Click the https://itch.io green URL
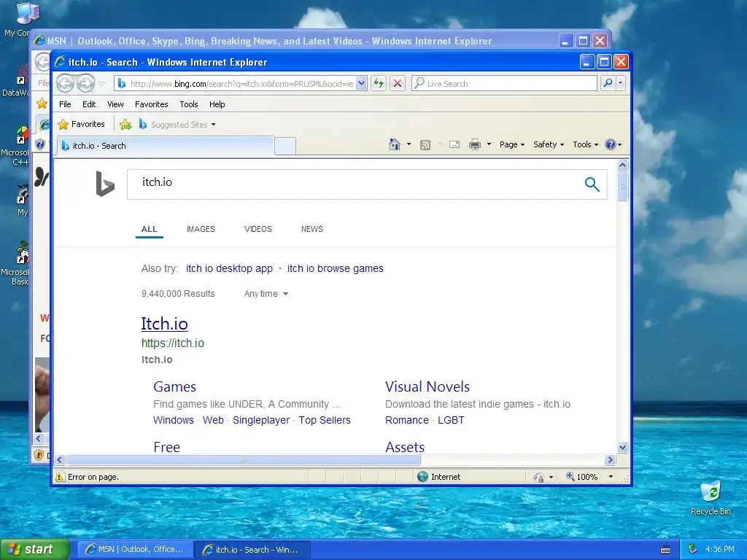 (172, 343)
